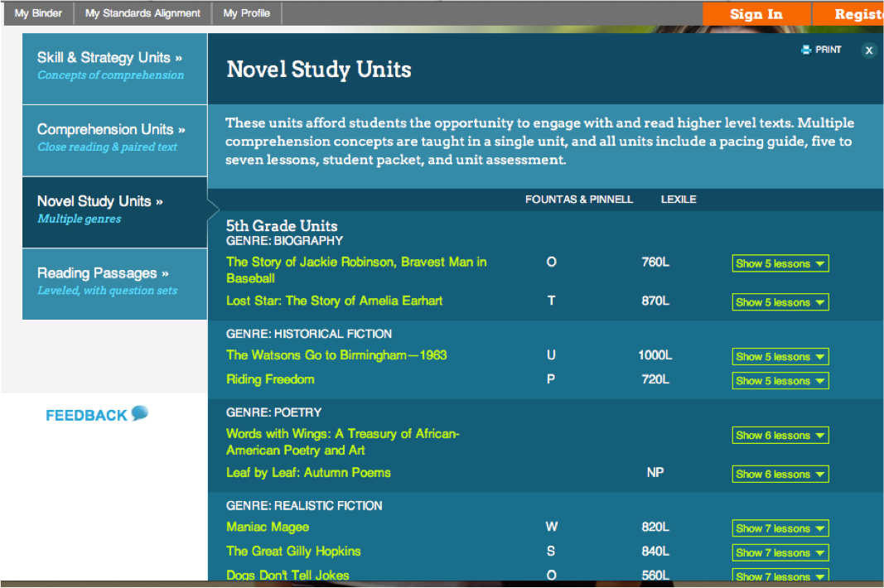Click the 820L Lexile value for Maniac Magee
The width and height of the screenshot is (884, 588).
tap(655, 527)
